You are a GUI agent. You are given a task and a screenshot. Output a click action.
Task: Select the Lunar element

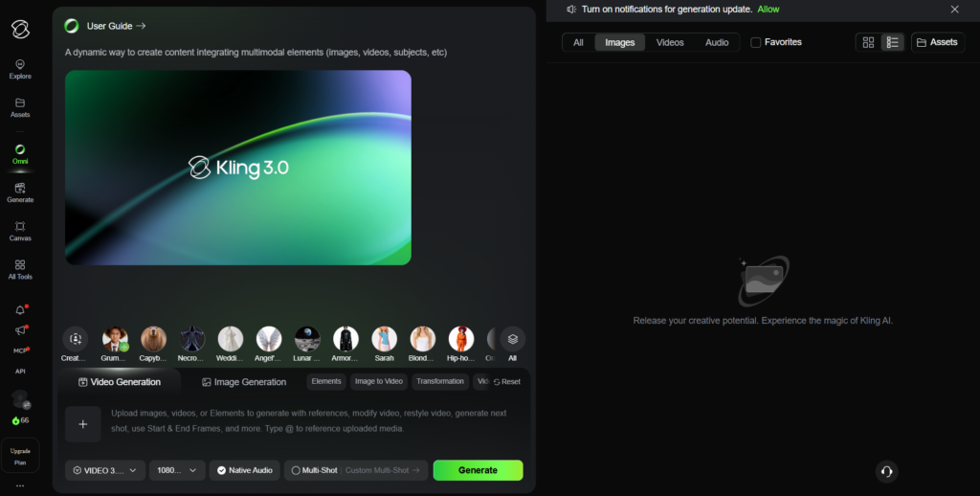tap(307, 339)
